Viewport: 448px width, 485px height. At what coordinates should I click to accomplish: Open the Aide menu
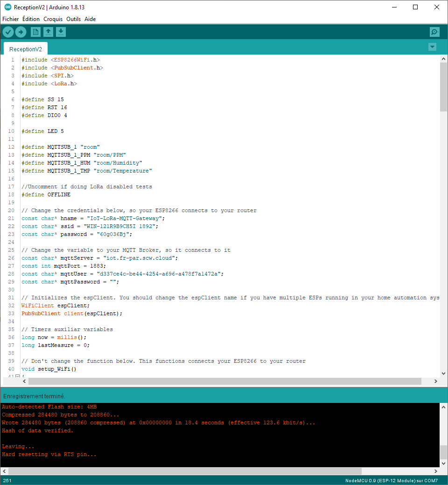click(x=90, y=19)
